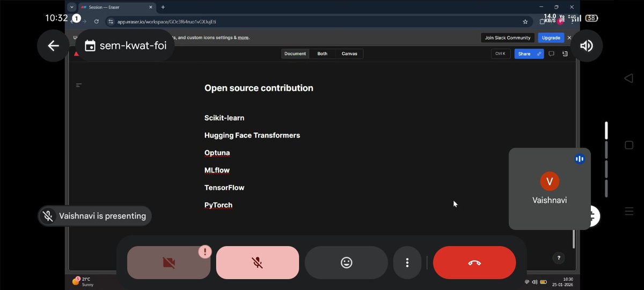
Task: Follow the 'more' link in the banner
Action: 243,38
